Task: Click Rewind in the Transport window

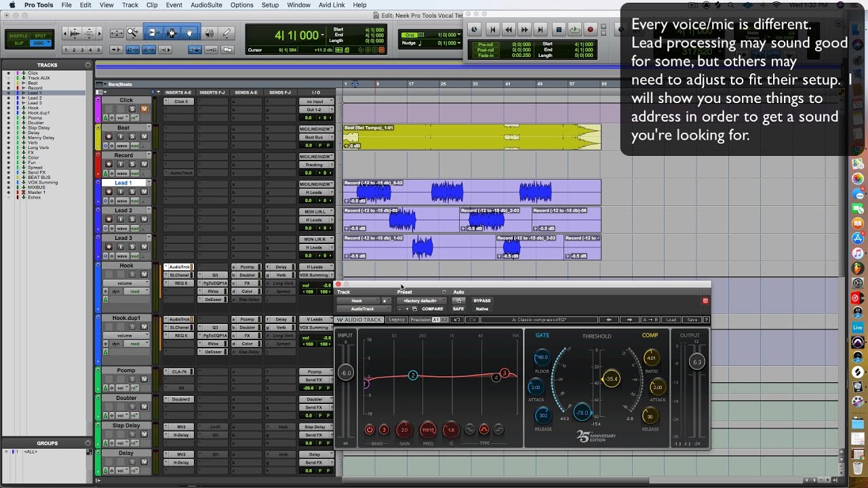Action: 509,29
